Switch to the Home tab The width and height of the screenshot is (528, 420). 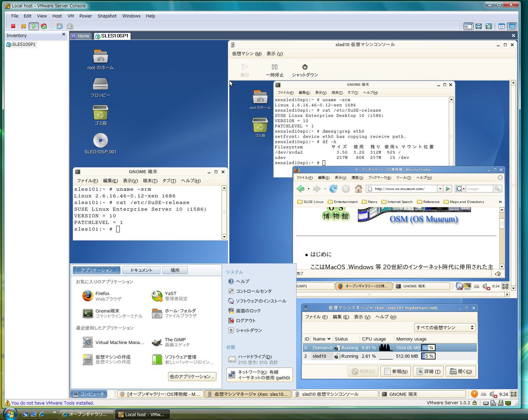(x=81, y=36)
